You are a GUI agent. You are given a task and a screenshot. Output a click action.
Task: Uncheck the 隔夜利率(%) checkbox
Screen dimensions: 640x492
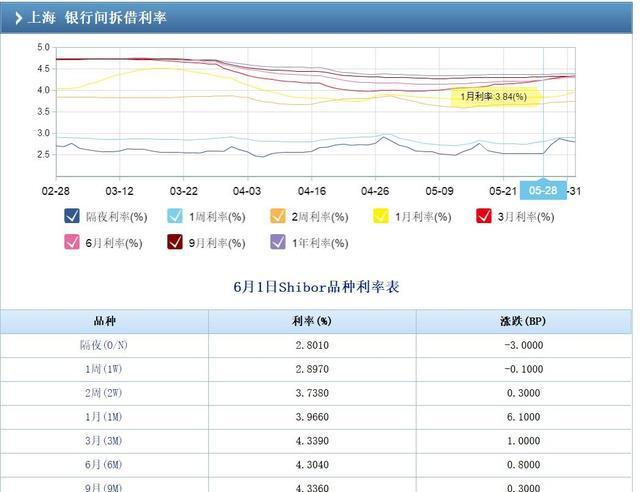point(72,216)
